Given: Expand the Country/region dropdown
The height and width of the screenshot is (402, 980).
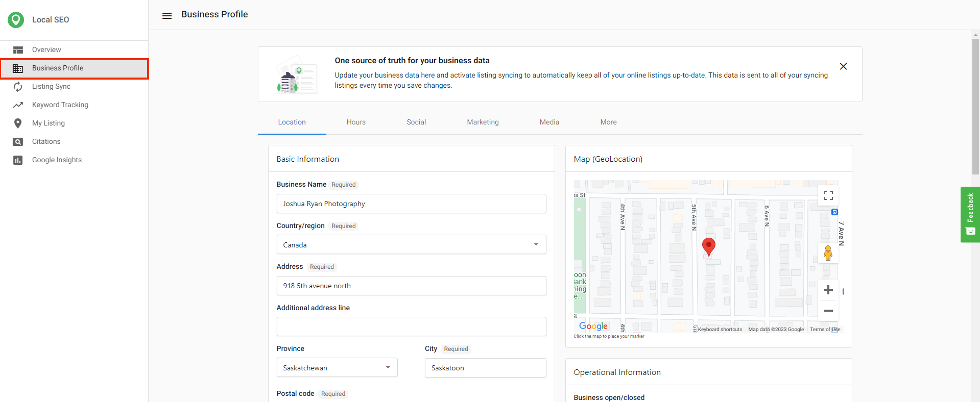Looking at the screenshot, I should (411, 245).
